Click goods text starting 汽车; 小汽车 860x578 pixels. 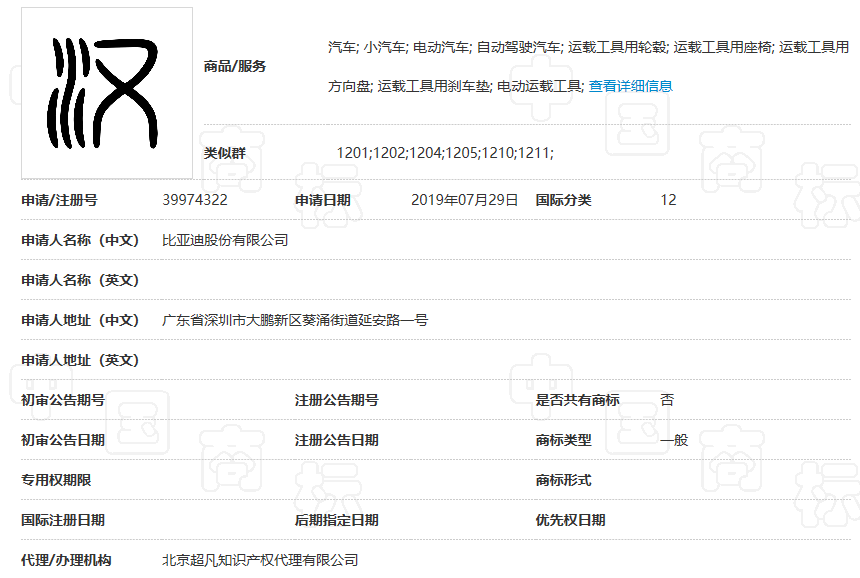(x=589, y=47)
